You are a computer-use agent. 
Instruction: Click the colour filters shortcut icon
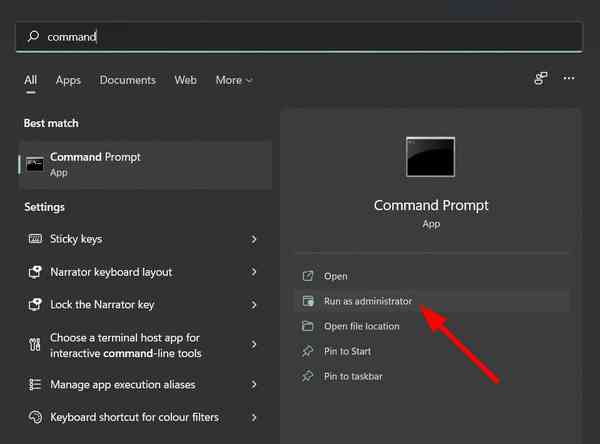(35, 417)
